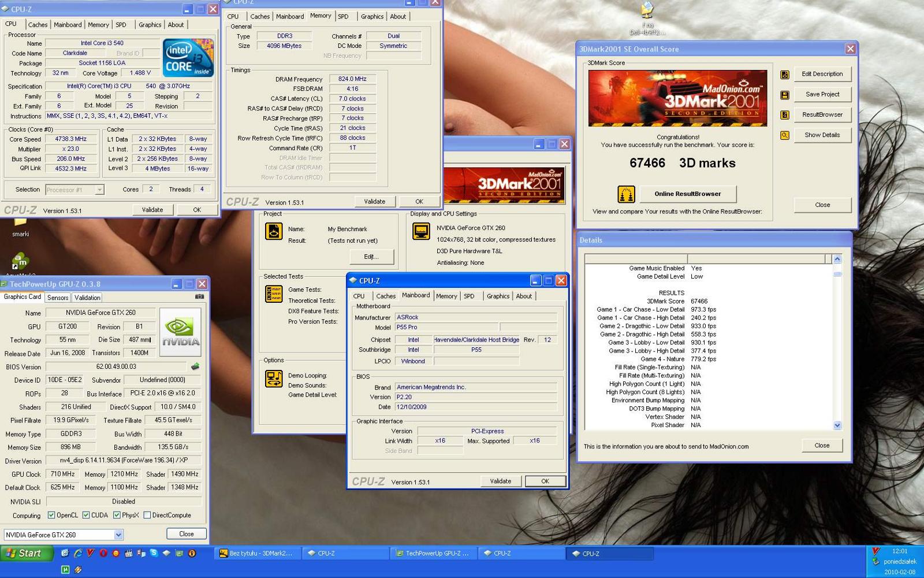This screenshot has width=924, height=578.
Task: Click BIOS Version field 62.00.49.00.03
Action: 116,366
